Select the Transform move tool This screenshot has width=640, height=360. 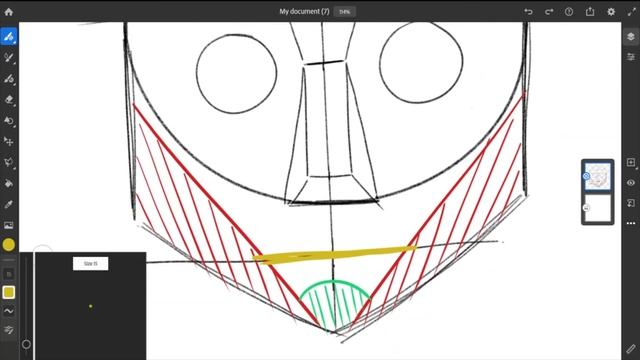pos(9,142)
